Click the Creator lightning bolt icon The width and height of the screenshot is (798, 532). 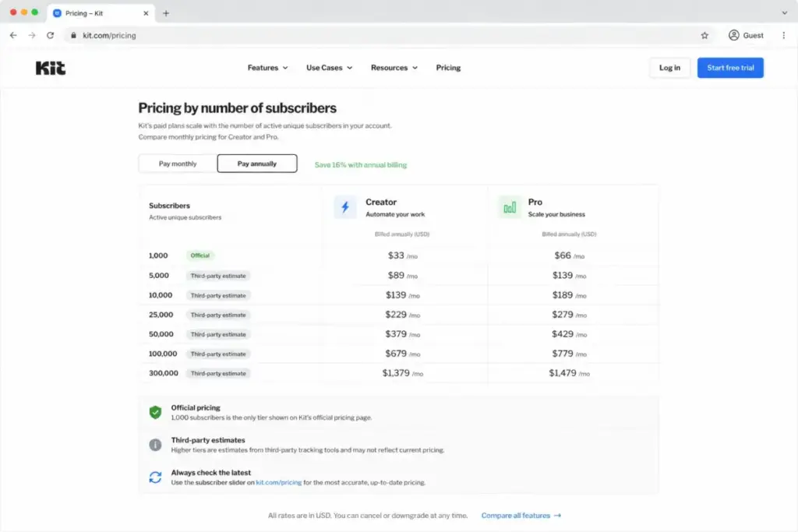click(345, 207)
